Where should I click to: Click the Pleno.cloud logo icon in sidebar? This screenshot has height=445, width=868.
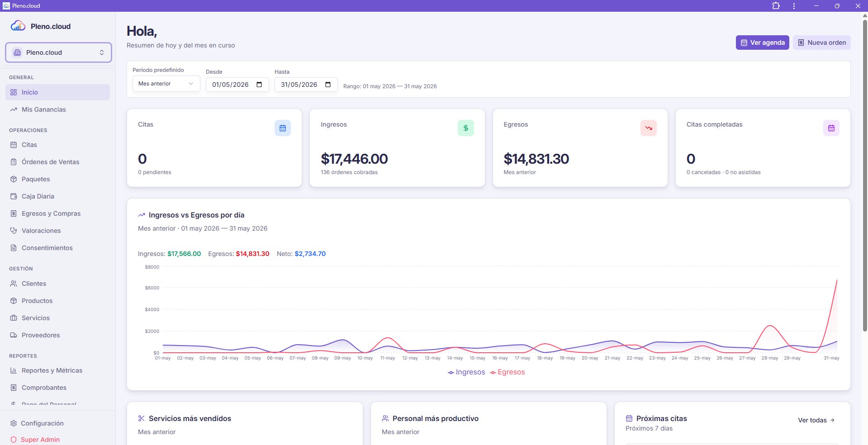[18, 26]
